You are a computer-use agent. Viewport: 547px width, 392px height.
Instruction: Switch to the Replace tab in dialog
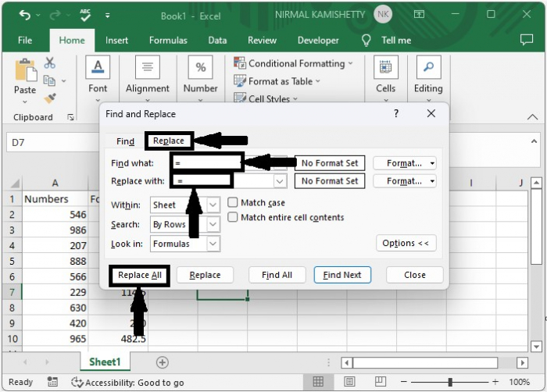pyautogui.click(x=169, y=141)
